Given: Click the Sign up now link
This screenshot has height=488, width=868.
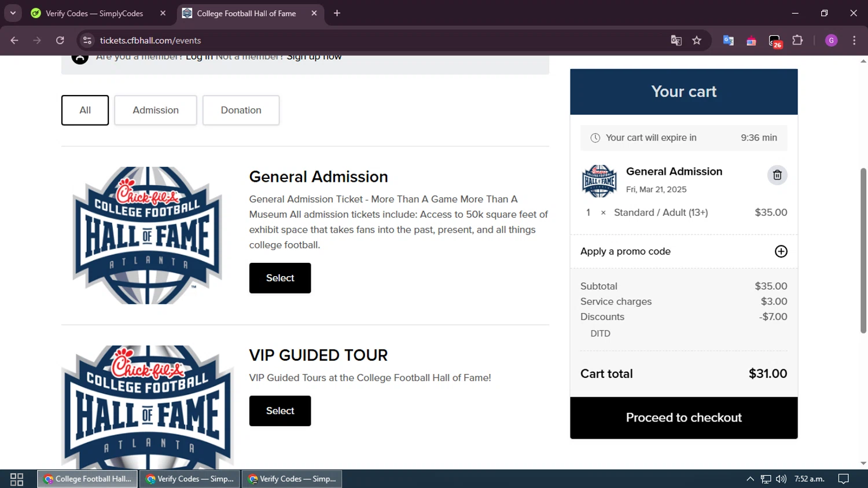Looking at the screenshot, I should [x=314, y=57].
